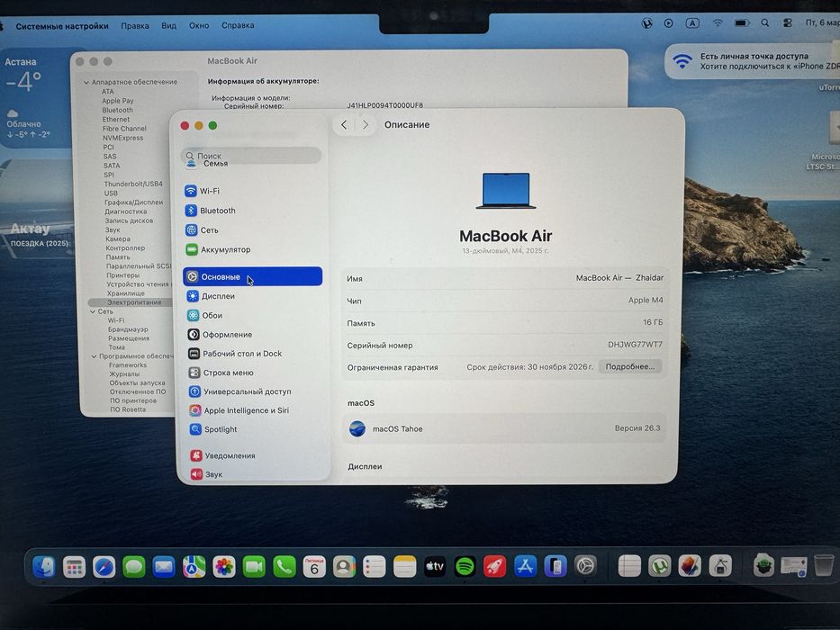
Task: Open Control Center from the menu bar
Action: [787, 23]
